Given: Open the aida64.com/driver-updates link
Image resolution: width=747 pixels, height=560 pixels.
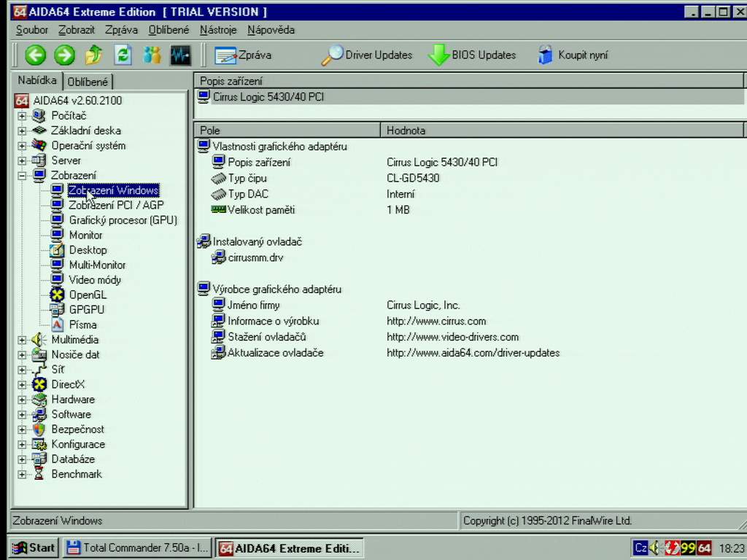Looking at the screenshot, I should click(x=473, y=353).
